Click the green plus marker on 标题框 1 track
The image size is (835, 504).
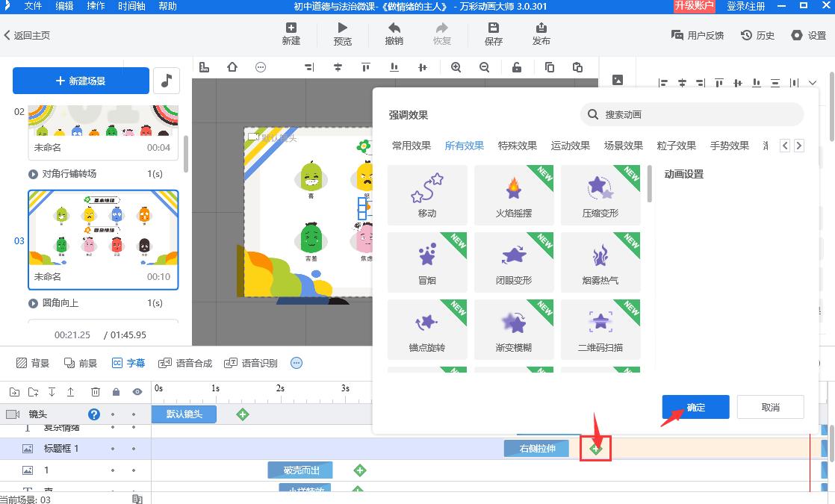[x=594, y=449]
